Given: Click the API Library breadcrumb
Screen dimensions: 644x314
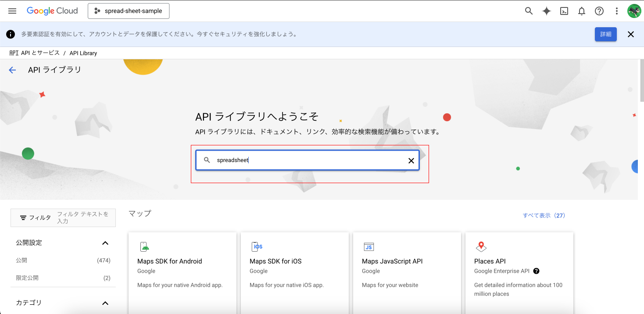Looking at the screenshot, I should coord(83,53).
